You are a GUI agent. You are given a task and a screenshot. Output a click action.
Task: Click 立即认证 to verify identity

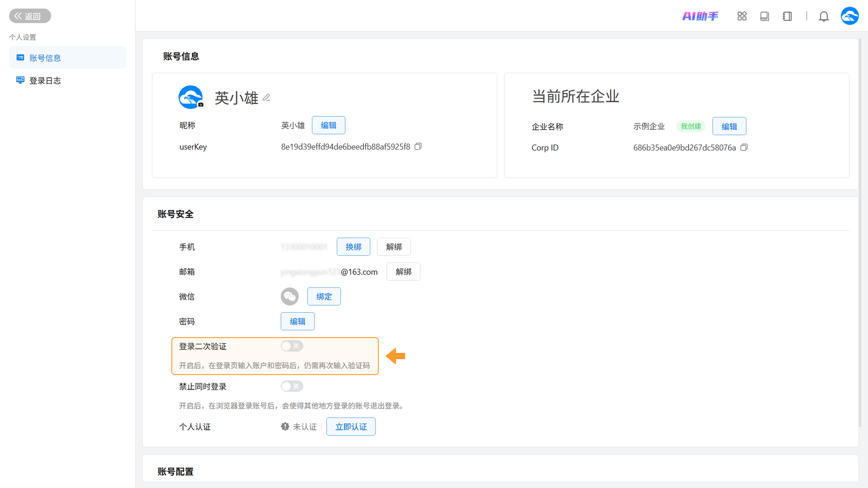(350, 426)
